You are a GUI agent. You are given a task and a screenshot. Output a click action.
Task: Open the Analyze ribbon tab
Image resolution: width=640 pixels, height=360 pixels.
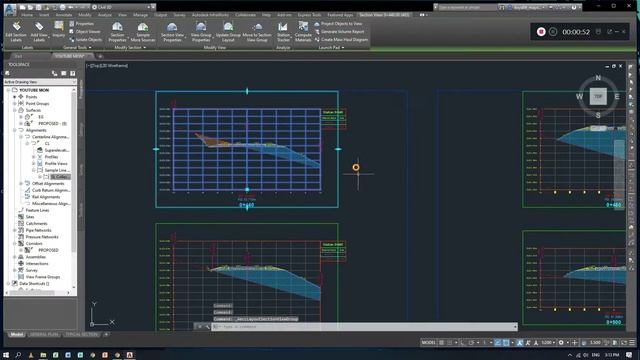pos(104,15)
